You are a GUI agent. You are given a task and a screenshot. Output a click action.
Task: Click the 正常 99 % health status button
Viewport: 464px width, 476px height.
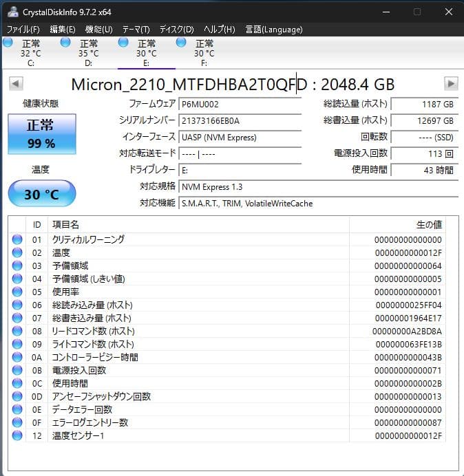pyautogui.click(x=41, y=134)
